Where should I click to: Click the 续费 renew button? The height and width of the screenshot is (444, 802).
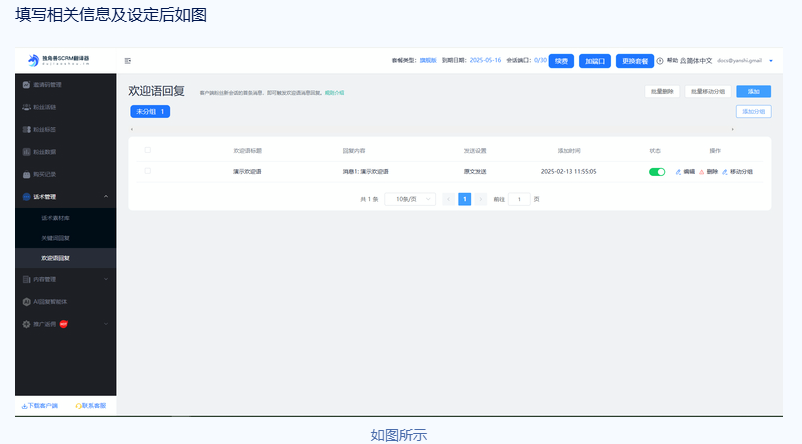coord(561,61)
